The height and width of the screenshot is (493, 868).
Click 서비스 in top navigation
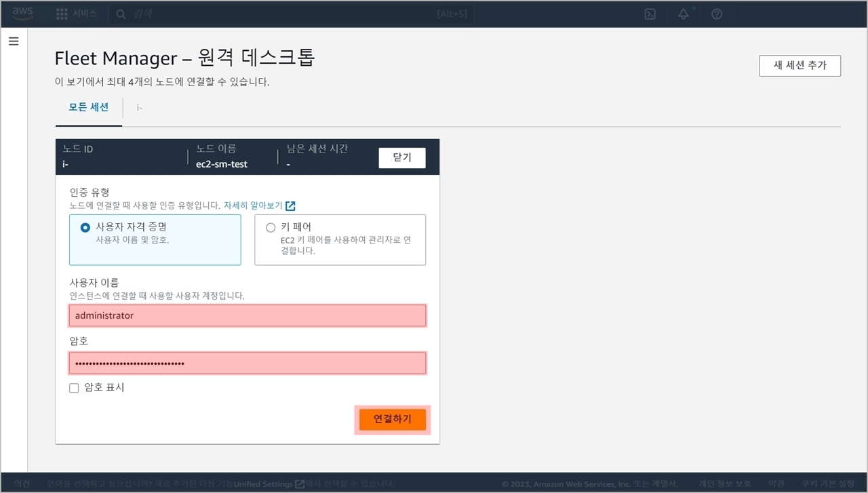point(85,14)
